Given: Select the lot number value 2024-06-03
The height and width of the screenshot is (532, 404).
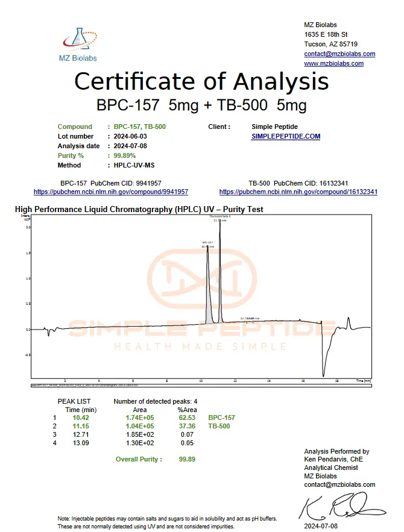Looking at the screenshot, I should (x=129, y=137).
